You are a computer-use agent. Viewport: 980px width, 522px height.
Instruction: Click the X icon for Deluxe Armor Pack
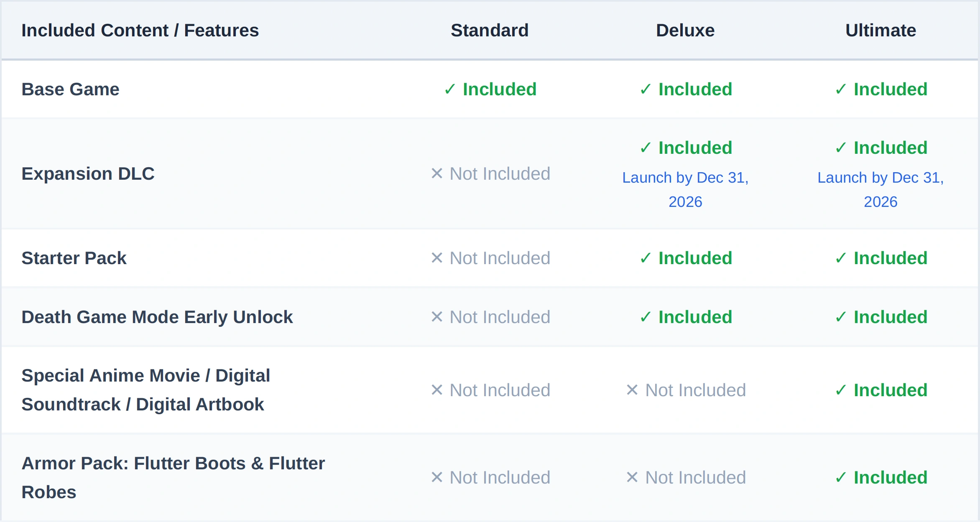(x=632, y=477)
